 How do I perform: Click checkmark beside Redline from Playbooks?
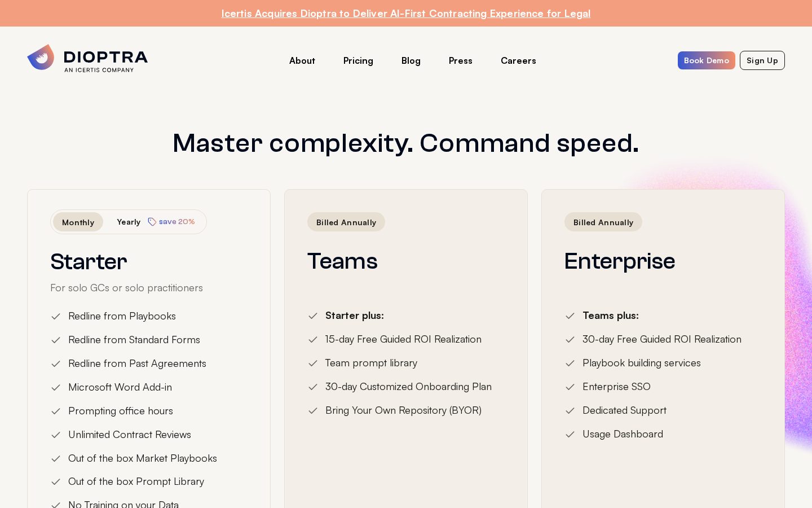tap(56, 317)
